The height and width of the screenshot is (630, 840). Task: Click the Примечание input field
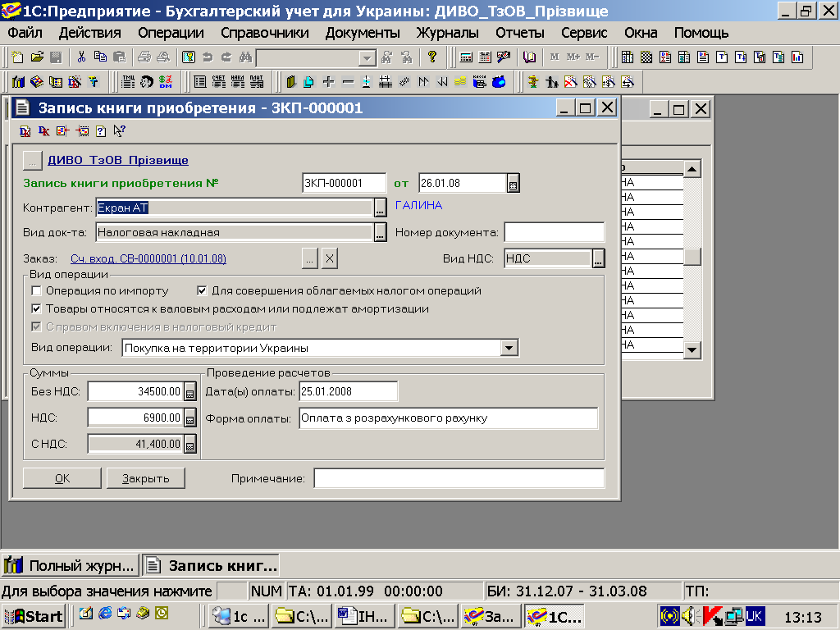[x=459, y=478]
